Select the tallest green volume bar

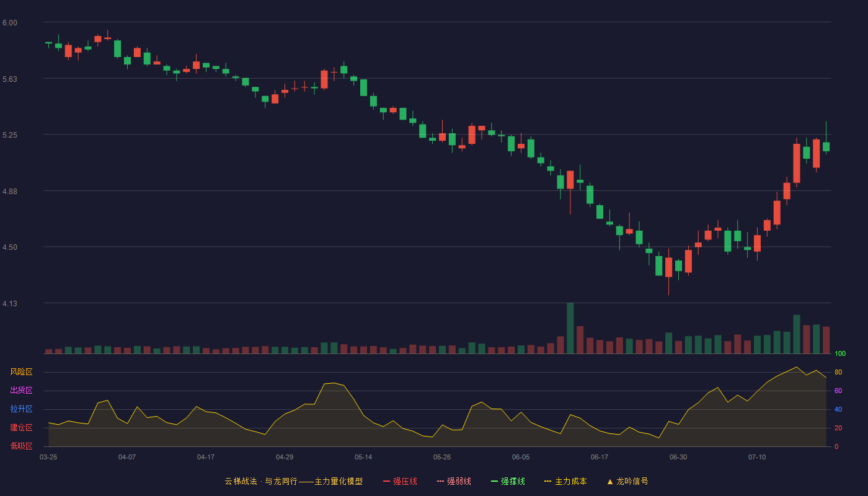(x=570, y=328)
